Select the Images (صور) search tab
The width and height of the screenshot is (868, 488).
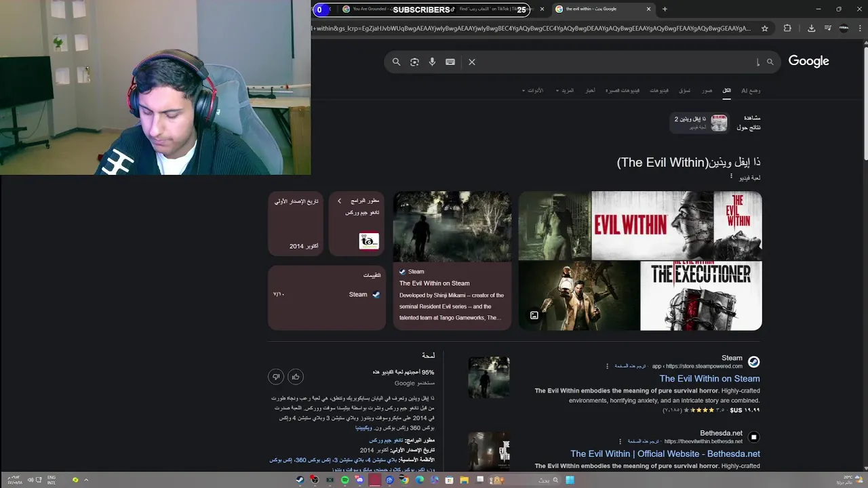tap(707, 90)
